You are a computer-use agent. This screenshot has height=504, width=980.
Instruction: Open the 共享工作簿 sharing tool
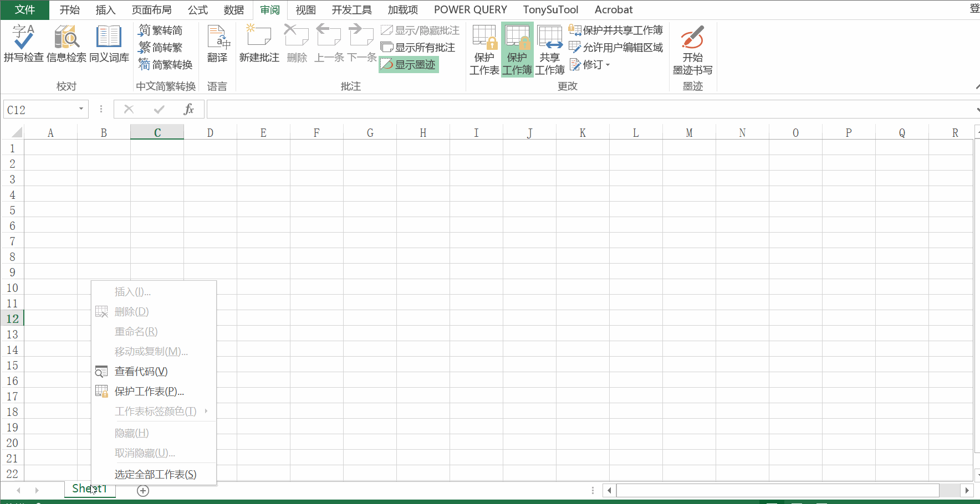(x=549, y=49)
